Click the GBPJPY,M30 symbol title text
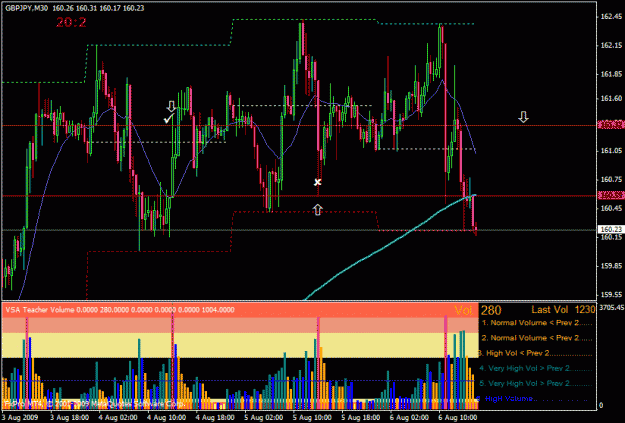The height and width of the screenshot is (423, 625). tap(27, 8)
